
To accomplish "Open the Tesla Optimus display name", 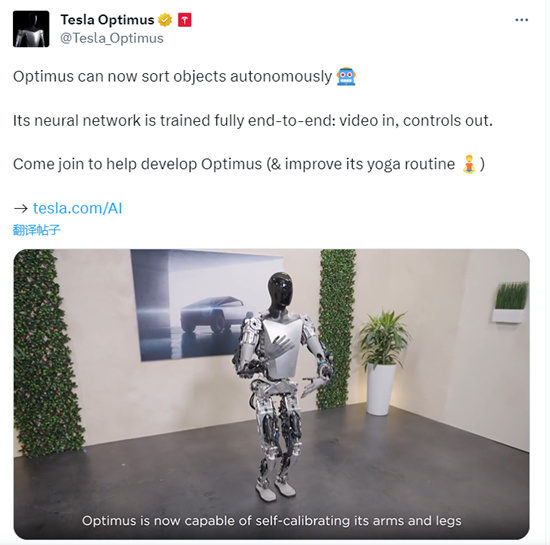I will pos(107,20).
